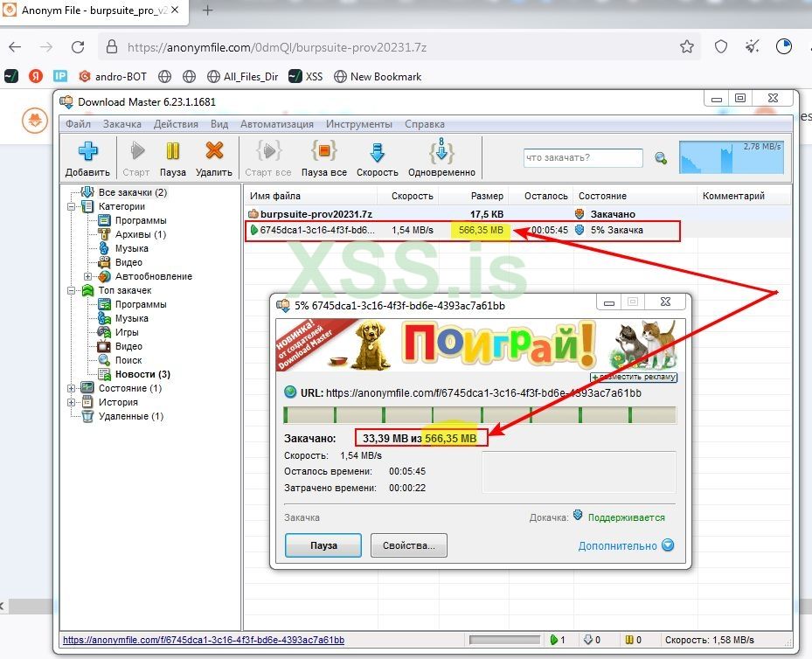Focus the 'что закачать?' search field
The height and width of the screenshot is (659, 812).
click(x=583, y=158)
